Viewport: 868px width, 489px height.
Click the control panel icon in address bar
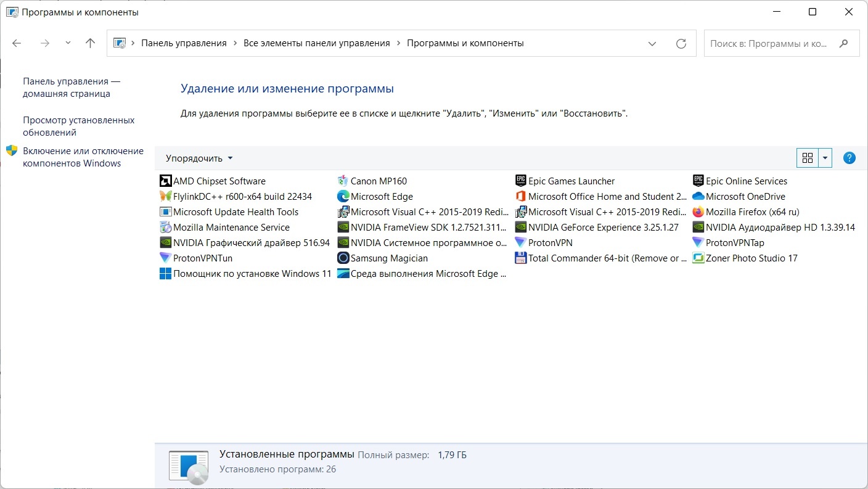[120, 43]
